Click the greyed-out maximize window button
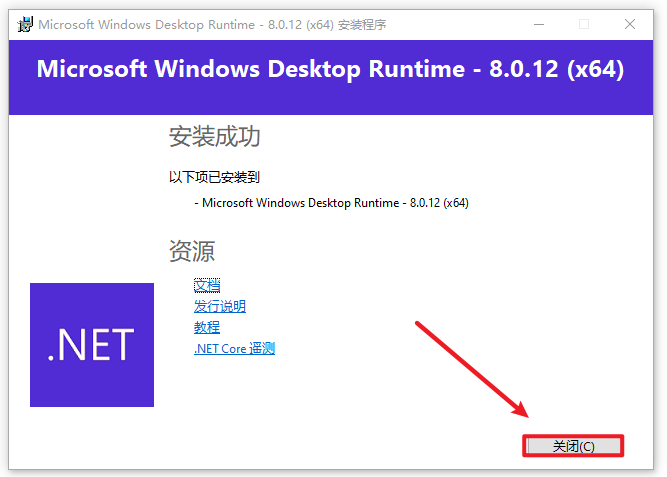The height and width of the screenshot is (477, 667). (x=584, y=24)
